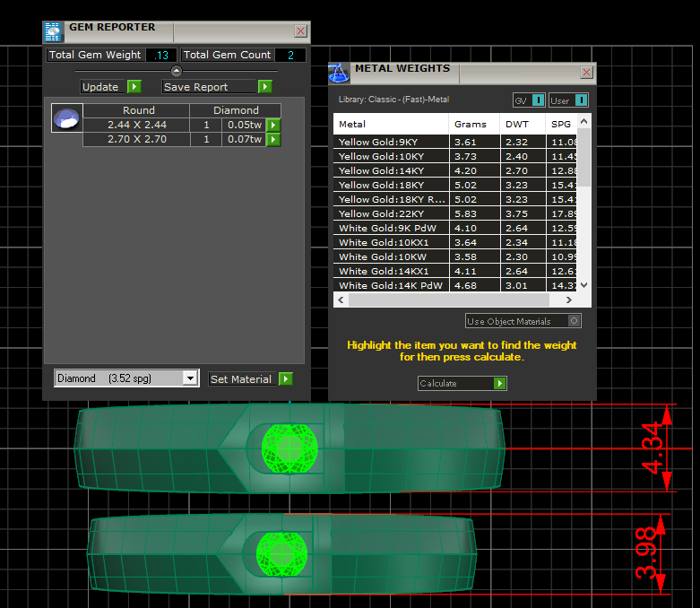Select Yellow Gold:14KY metal row
This screenshot has width=700, height=608.
[x=392, y=170]
